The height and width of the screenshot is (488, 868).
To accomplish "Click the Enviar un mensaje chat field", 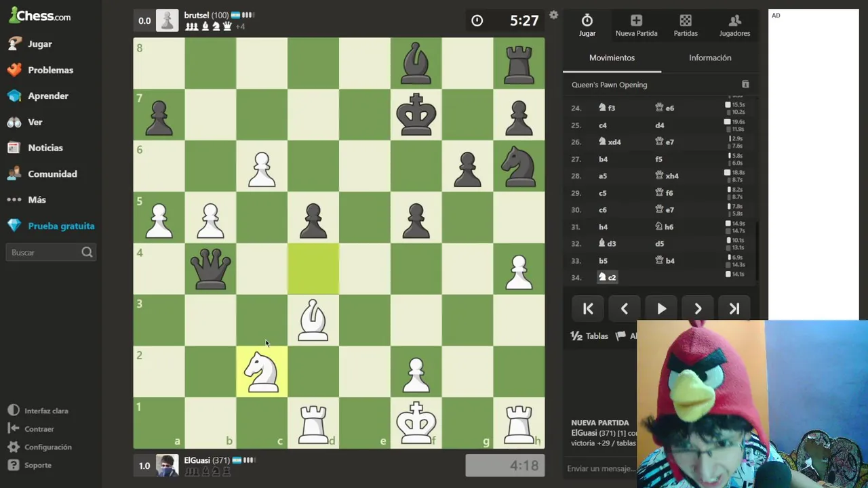I will pos(601,468).
